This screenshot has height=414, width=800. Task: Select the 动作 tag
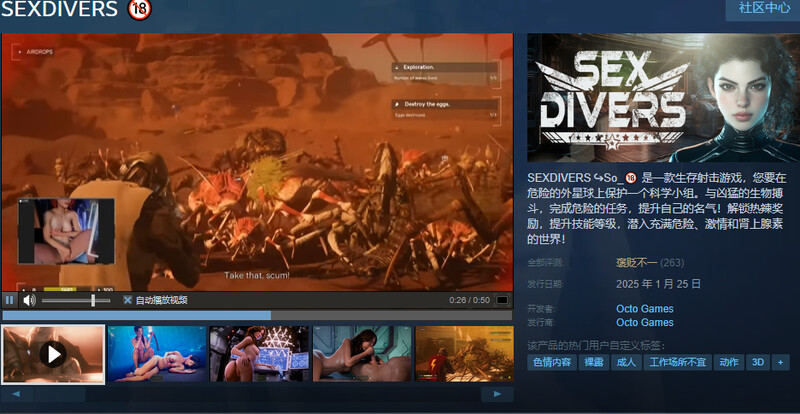tap(729, 362)
